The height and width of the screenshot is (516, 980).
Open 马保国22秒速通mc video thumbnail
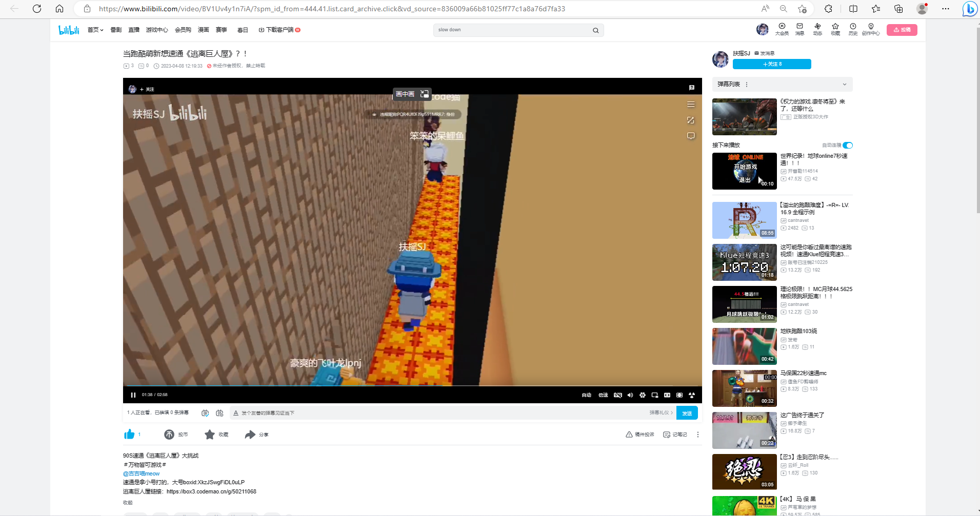[744, 388]
